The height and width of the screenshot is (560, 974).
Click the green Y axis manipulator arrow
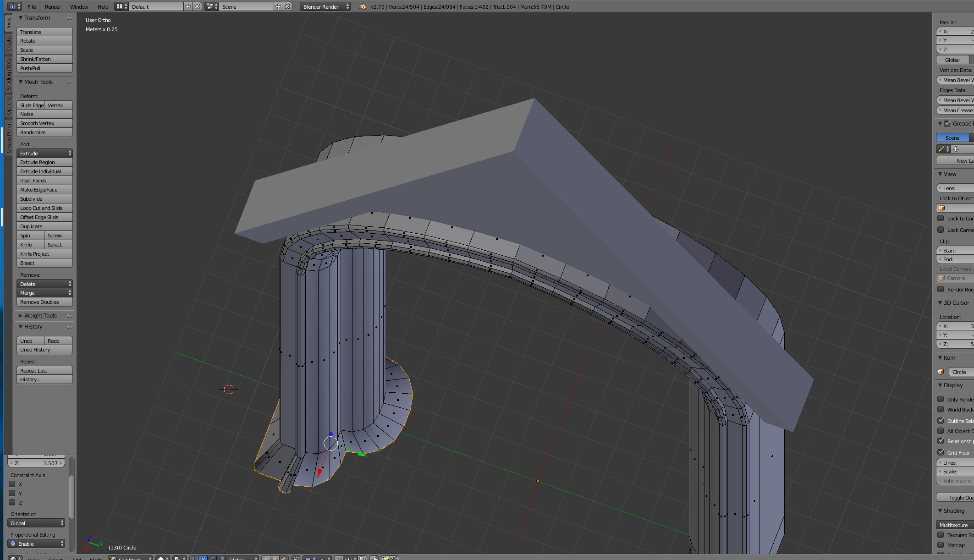[x=362, y=454]
